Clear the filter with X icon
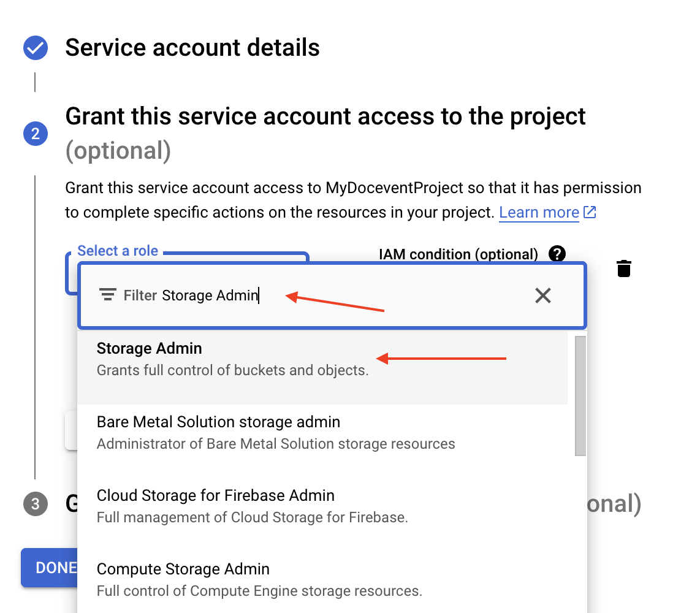The image size is (700, 613). point(543,295)
